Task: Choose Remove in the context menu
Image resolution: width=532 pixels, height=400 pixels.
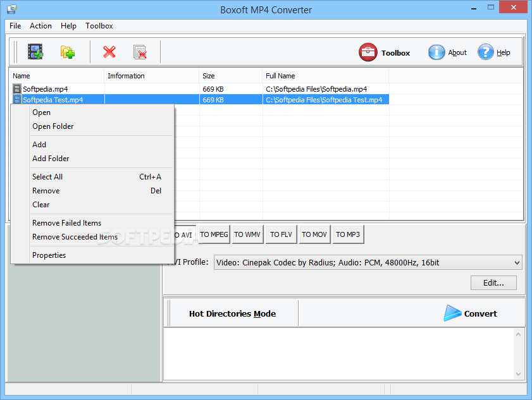Action: tap(92, 191)
